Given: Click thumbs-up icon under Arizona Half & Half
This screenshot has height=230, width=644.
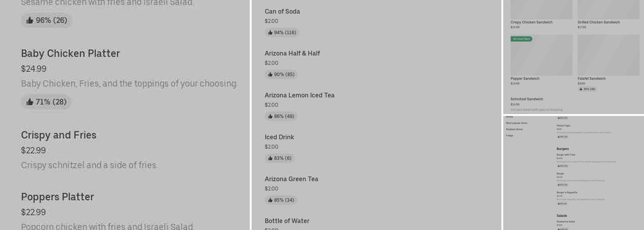Looking at the screenshot, I should tap(270, 75).
